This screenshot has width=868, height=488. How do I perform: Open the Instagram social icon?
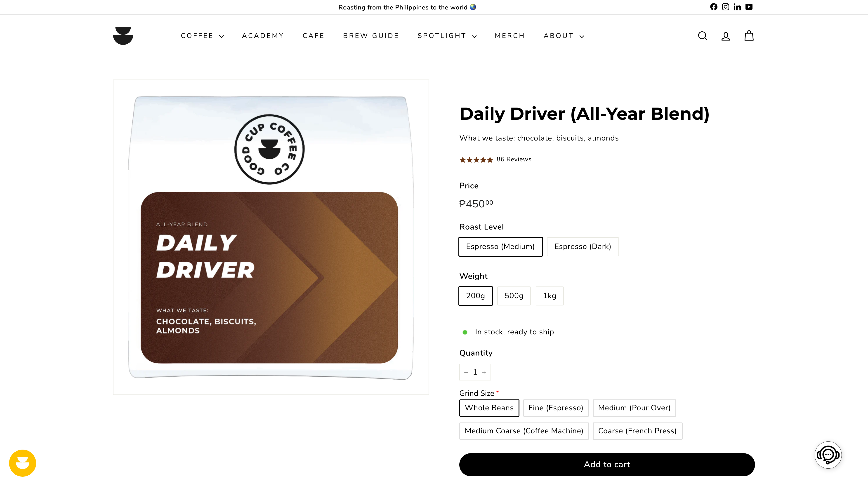point(725,7)
